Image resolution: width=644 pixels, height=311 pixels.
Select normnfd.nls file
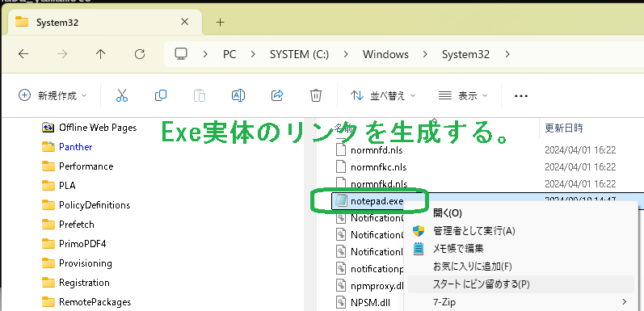377,150
